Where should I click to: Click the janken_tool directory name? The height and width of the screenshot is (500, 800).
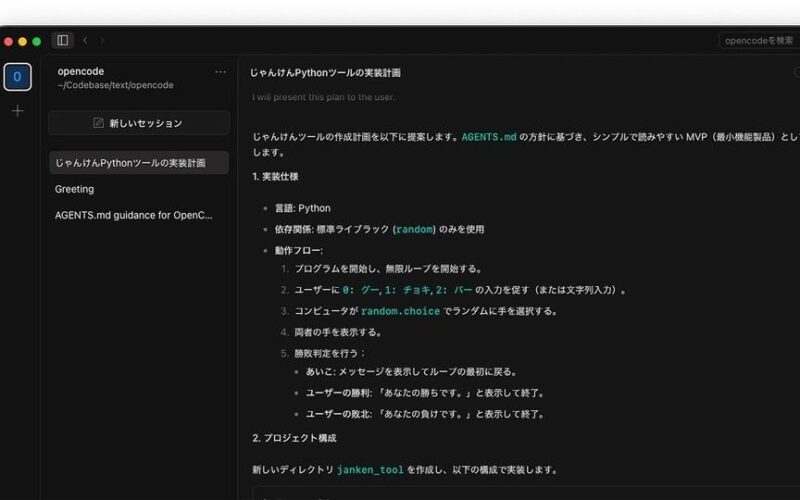[370, 470]
